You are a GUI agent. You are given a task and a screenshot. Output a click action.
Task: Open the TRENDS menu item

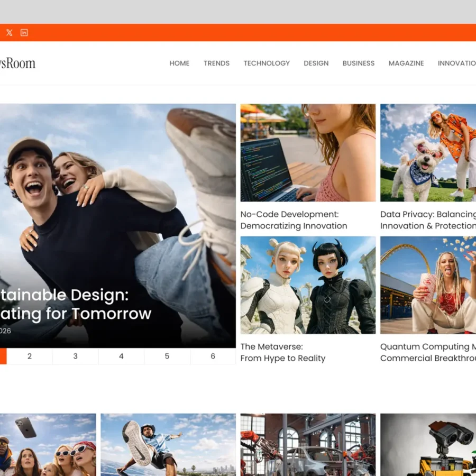216,63
